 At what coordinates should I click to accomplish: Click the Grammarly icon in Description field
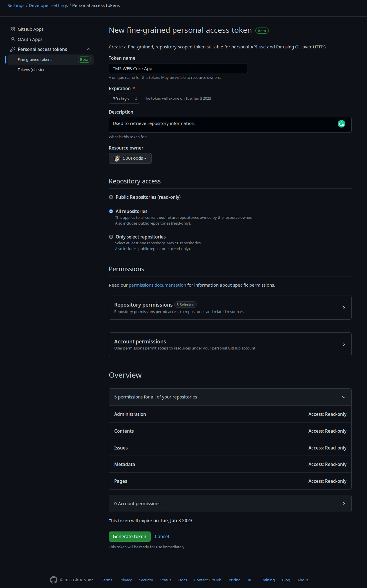341,124
